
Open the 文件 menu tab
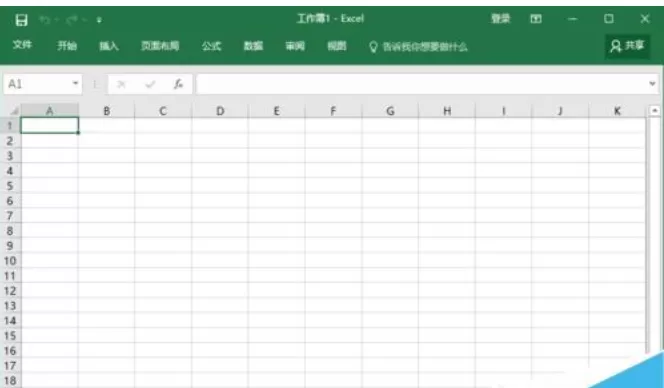pos(22,44)
